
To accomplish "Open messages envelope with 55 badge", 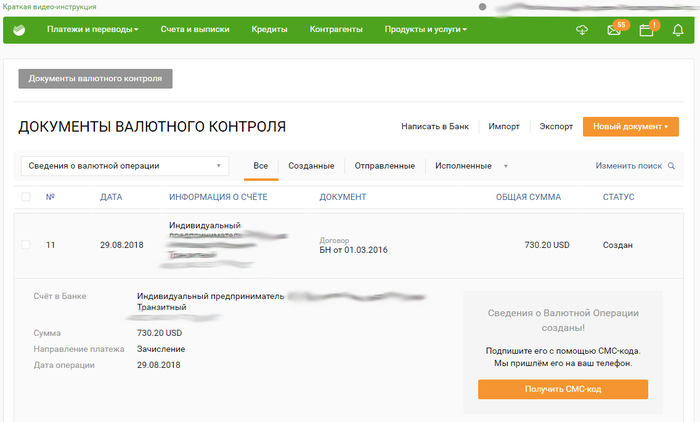I will pyautogui.click(x=614, y=30).
